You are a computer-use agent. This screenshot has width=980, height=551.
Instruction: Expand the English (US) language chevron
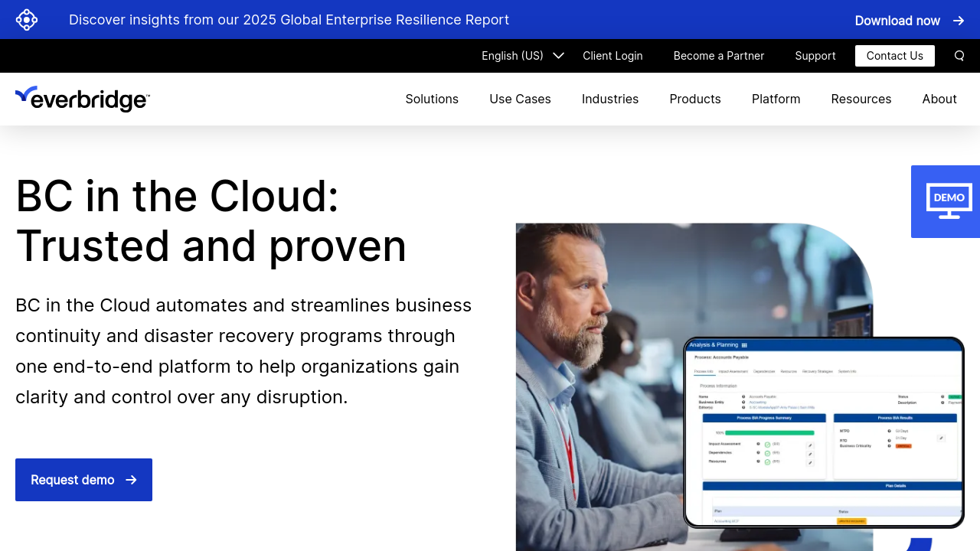pos(558,56)
